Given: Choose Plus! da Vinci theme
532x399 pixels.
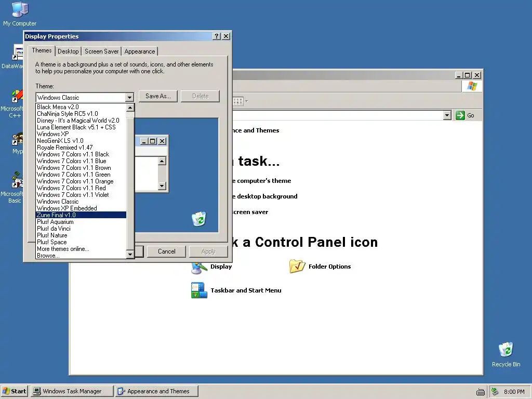Looking at the screenshot, I should [x=81, y=229].
